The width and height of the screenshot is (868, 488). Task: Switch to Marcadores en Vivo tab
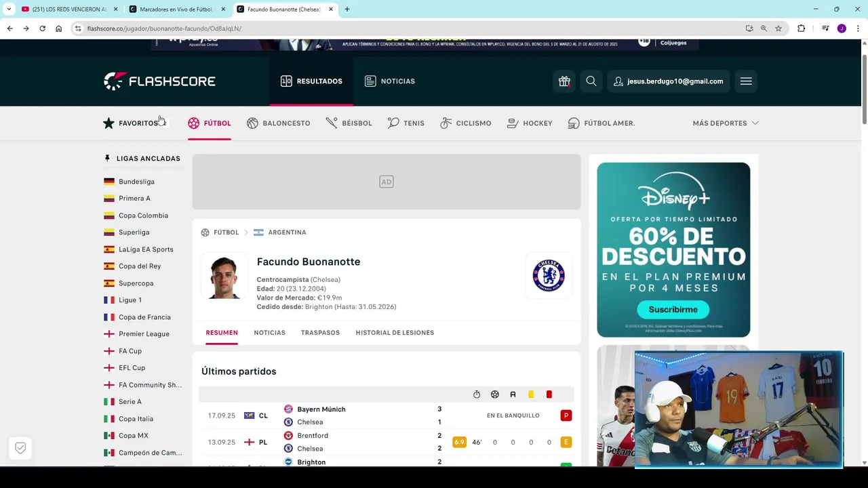point(176,9)
